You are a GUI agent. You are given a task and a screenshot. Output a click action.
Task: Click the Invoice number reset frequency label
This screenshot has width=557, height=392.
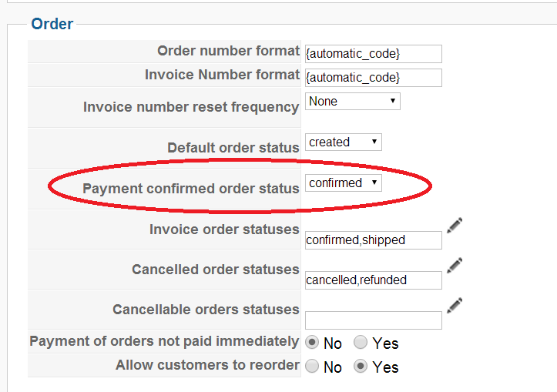191,107
